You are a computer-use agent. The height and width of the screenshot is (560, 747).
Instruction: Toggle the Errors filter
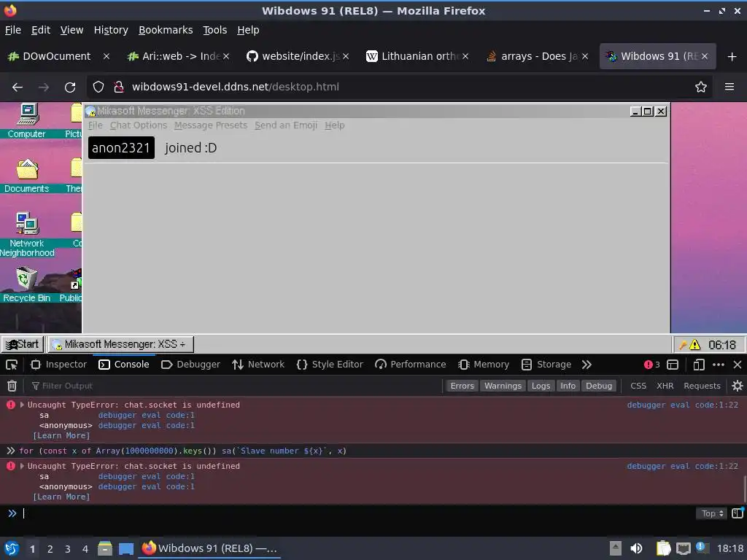click(x=462, y=386)
